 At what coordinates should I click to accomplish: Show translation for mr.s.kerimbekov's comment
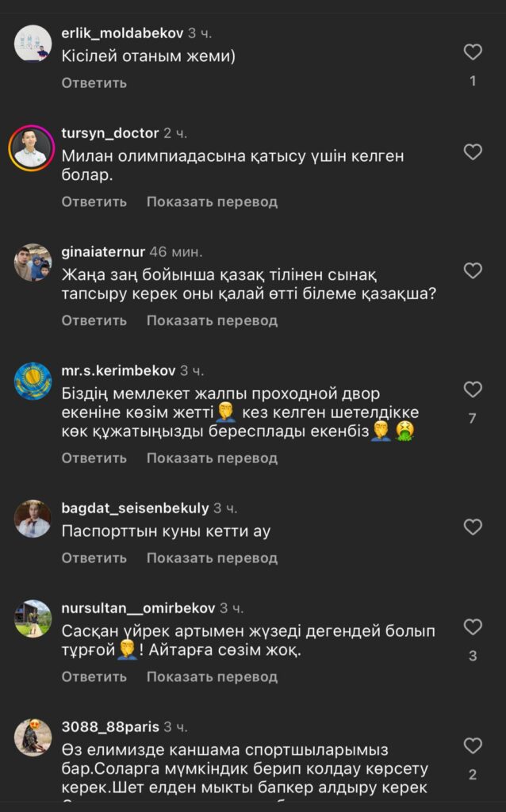point(212,458)
